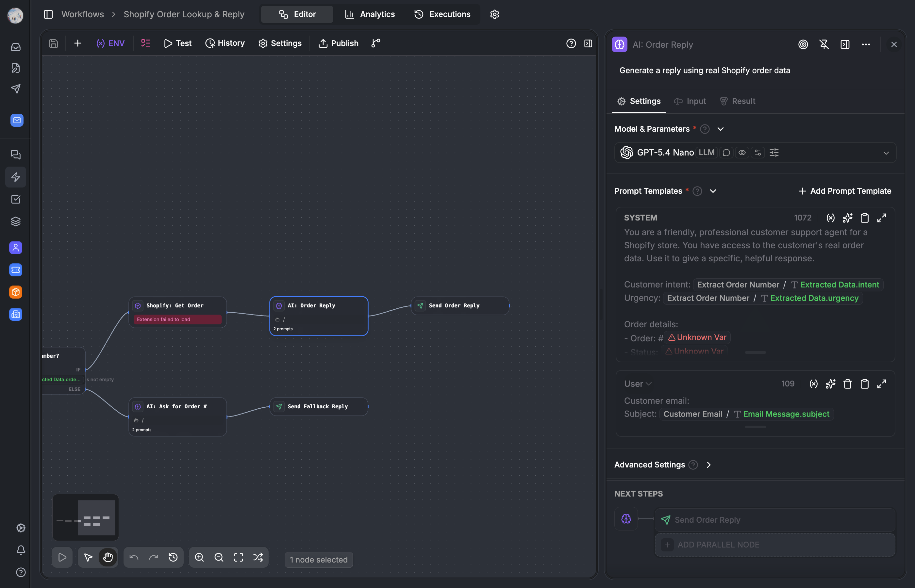Click the zoom in magnifier icon
This screenshot has width=915, height=588.
tap(199, 557)
